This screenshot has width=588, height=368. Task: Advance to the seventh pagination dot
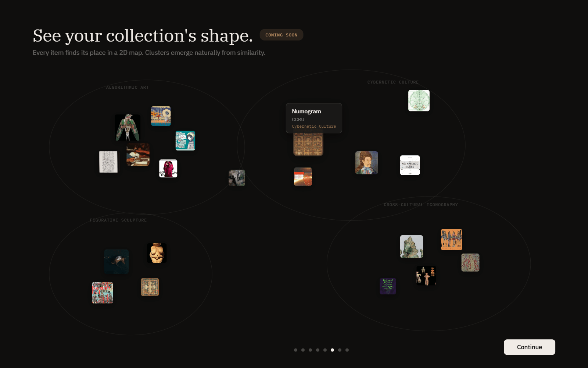(x=340, y=350)
